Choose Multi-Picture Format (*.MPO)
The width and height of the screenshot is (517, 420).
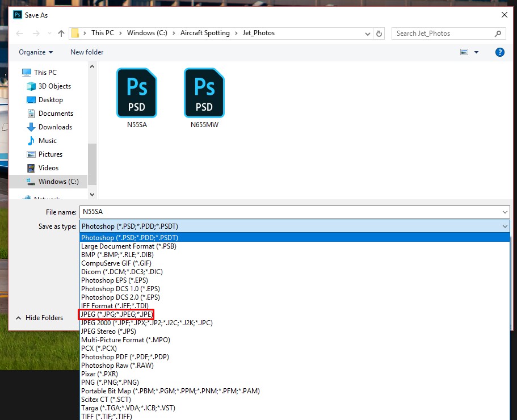[295, 340]
